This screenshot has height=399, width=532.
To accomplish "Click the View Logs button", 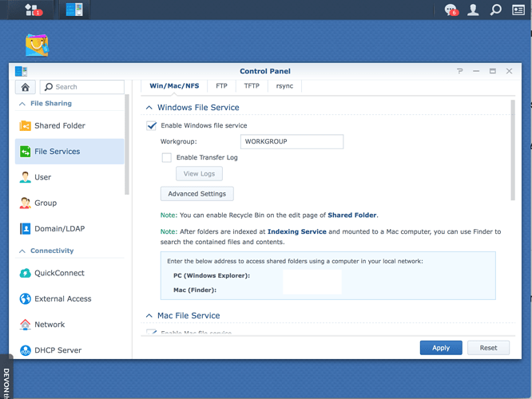I will point(199,174).
